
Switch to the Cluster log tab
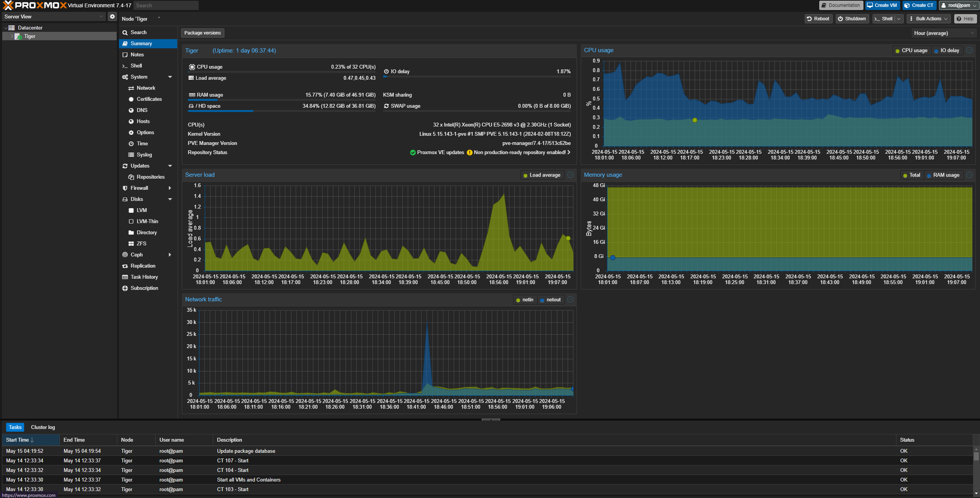pyautogui.click(x=43, y=427)
